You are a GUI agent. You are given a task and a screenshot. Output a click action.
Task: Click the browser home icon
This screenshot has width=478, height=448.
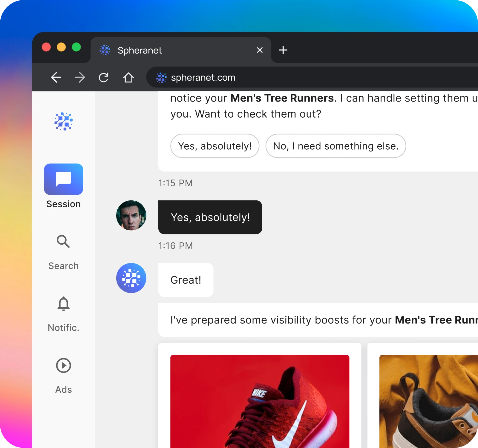click(x=128, y=78)
